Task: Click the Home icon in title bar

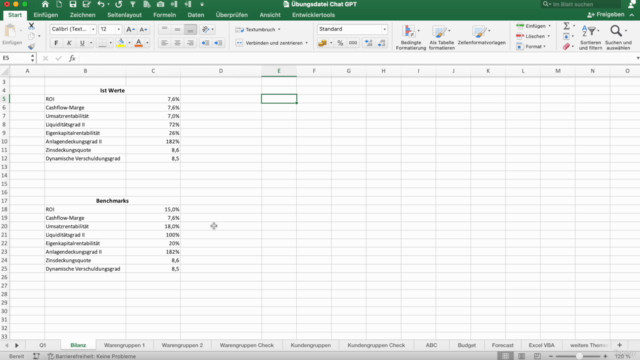Action: click(x=45, y=4)
